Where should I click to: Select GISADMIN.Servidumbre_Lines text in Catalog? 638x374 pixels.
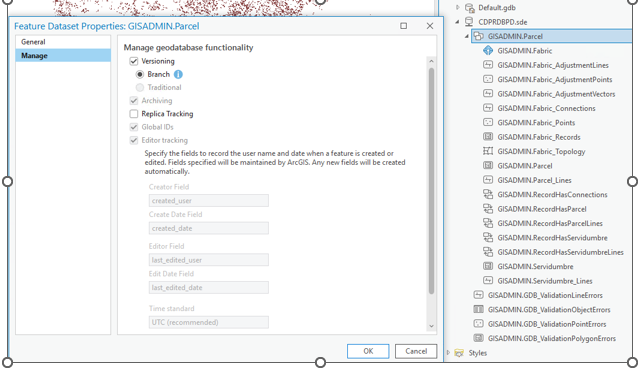pos(545,281)
